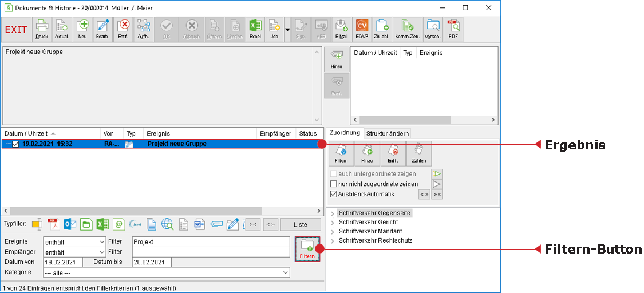Click the arrow button beside nur nicht zugeordnete zeigen

437,184
